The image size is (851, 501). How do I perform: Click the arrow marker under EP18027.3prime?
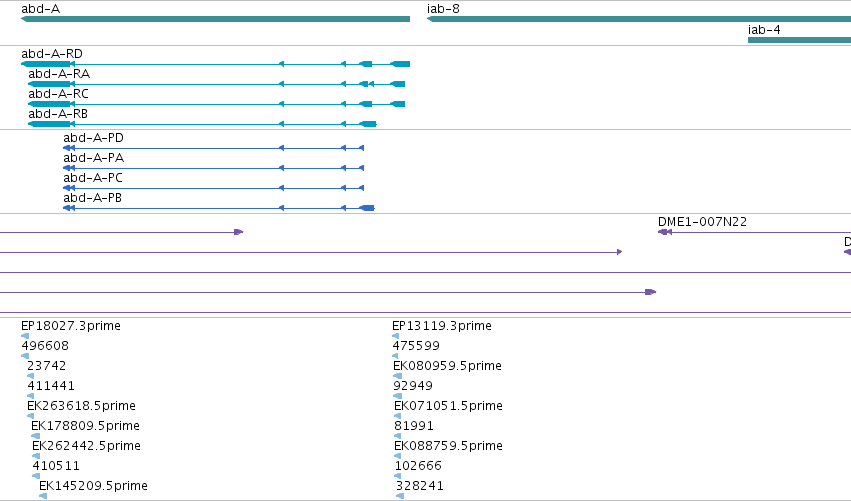[x=25, y=336]
